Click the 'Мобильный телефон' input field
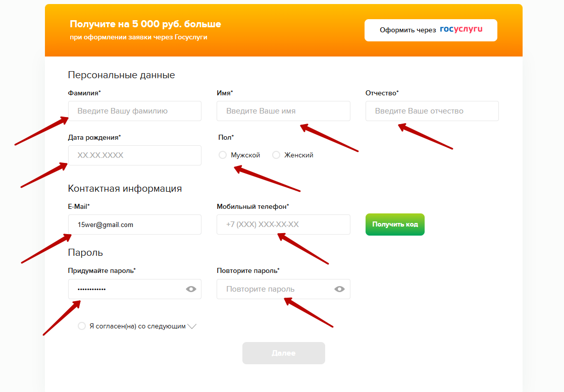The width and height of the screenshot is (564, 392). pos(283,225)
